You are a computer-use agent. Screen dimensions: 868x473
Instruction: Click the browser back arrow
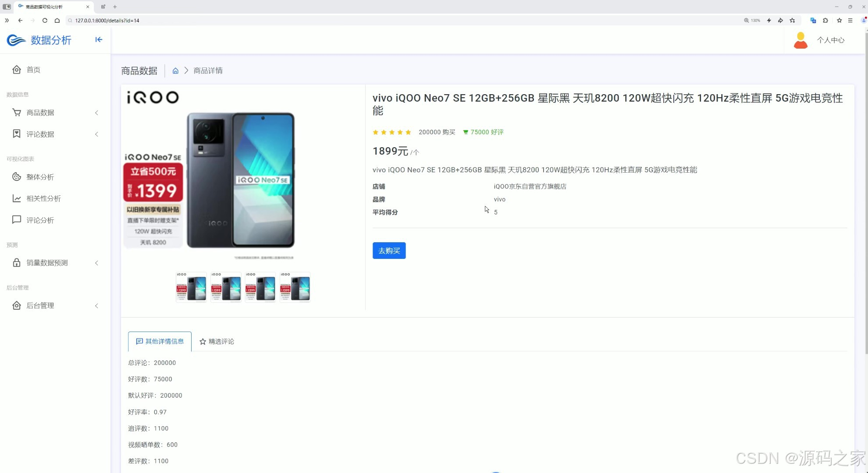(20, 21)
